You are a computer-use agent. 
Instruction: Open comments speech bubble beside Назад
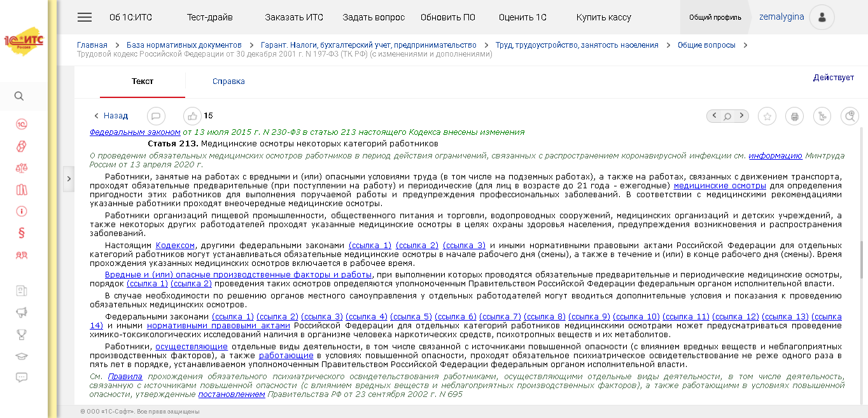click(156, 116)
